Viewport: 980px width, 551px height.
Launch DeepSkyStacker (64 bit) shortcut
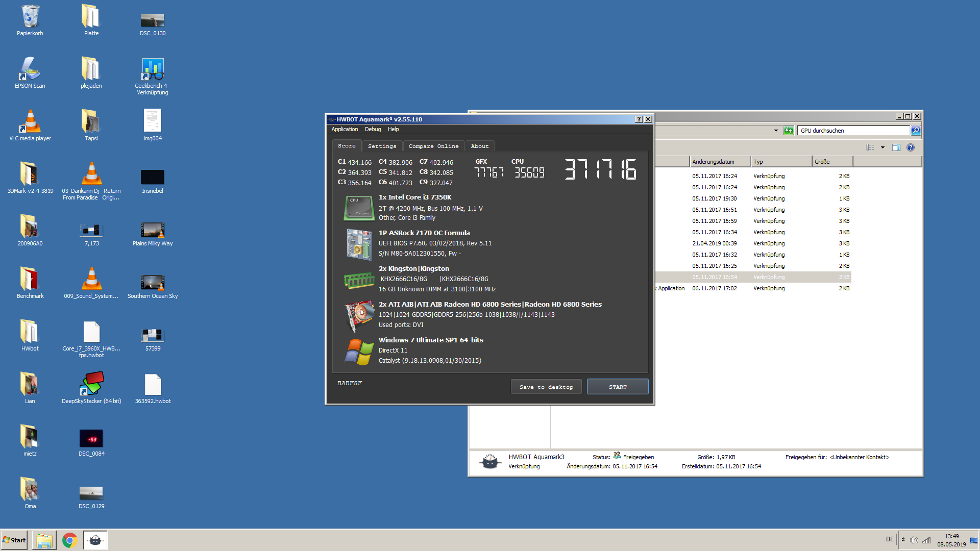pyautogui.click(x=91, y=388)
